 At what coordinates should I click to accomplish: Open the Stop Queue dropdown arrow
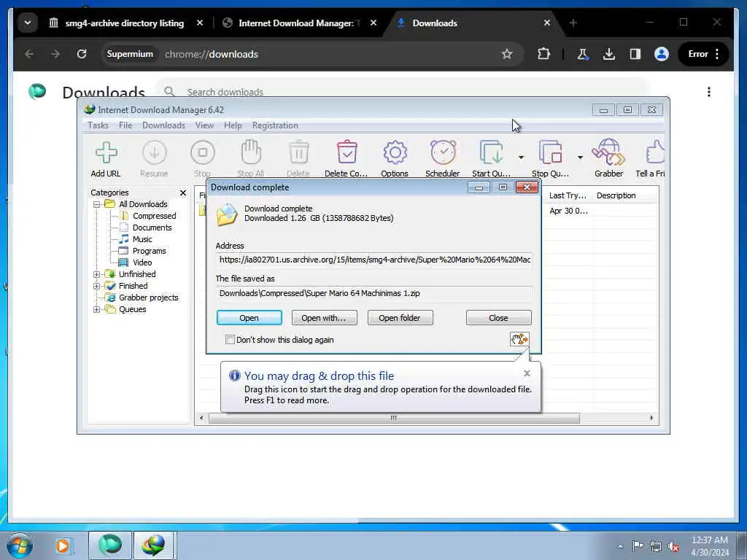tap(580, 157)
